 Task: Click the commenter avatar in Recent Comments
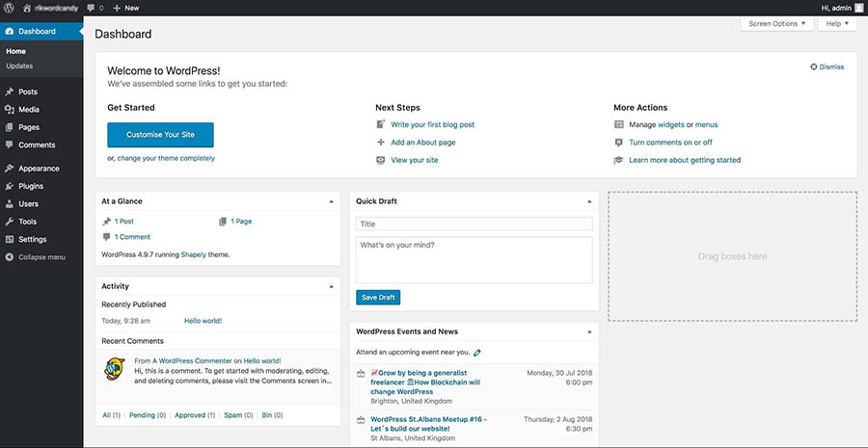tap(115, 369)
